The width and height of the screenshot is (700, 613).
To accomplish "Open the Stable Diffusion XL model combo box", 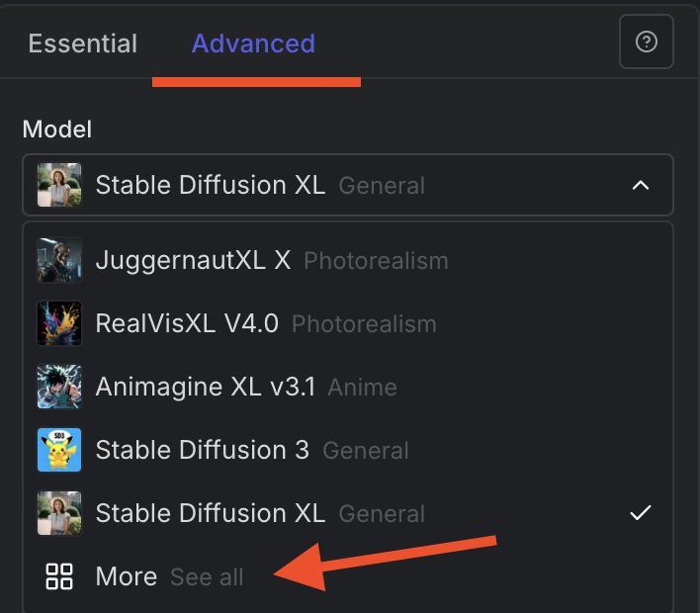I will coord(346,185).
